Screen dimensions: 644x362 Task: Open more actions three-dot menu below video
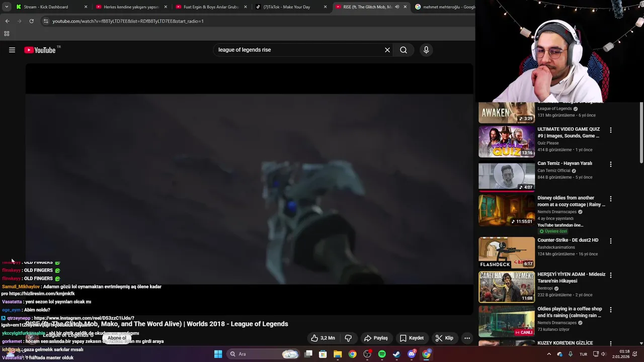[467, 338]
